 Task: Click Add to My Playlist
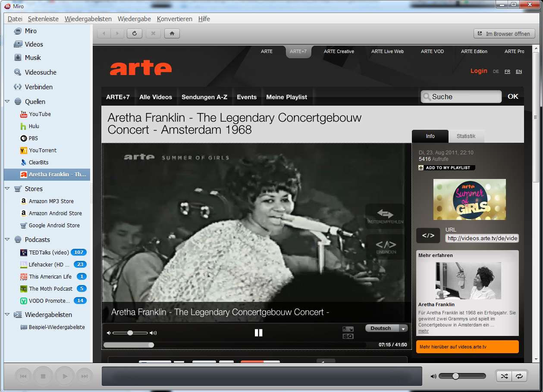click(x=447, y=168)
